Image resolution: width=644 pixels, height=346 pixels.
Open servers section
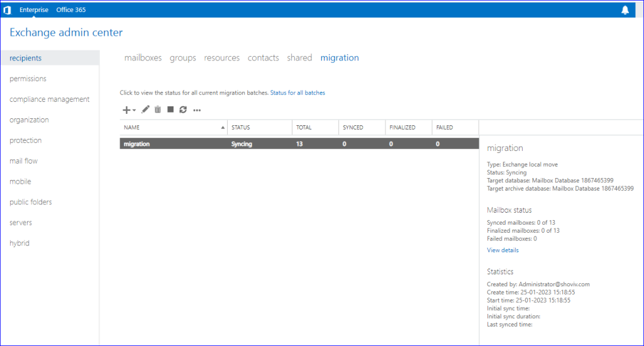[21, 222]
